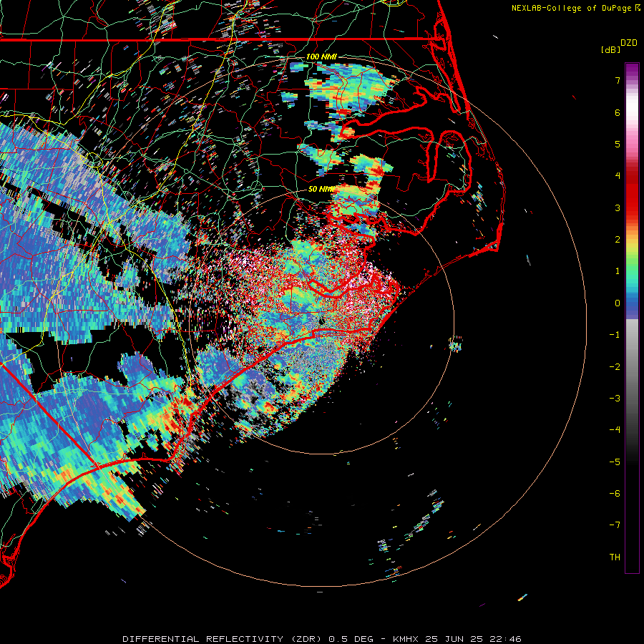Click the purple top of the color bar
644x644 pixels.
(632, 70)
